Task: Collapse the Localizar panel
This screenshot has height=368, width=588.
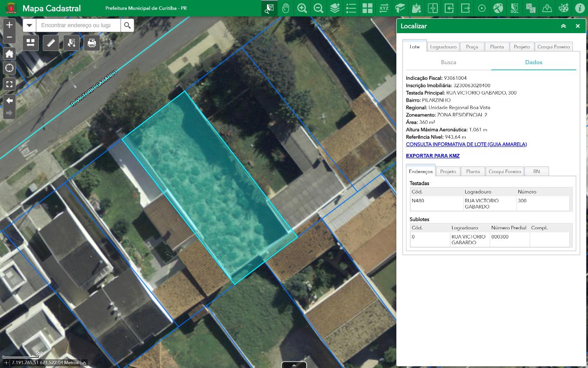Action: tap(563, 26)
